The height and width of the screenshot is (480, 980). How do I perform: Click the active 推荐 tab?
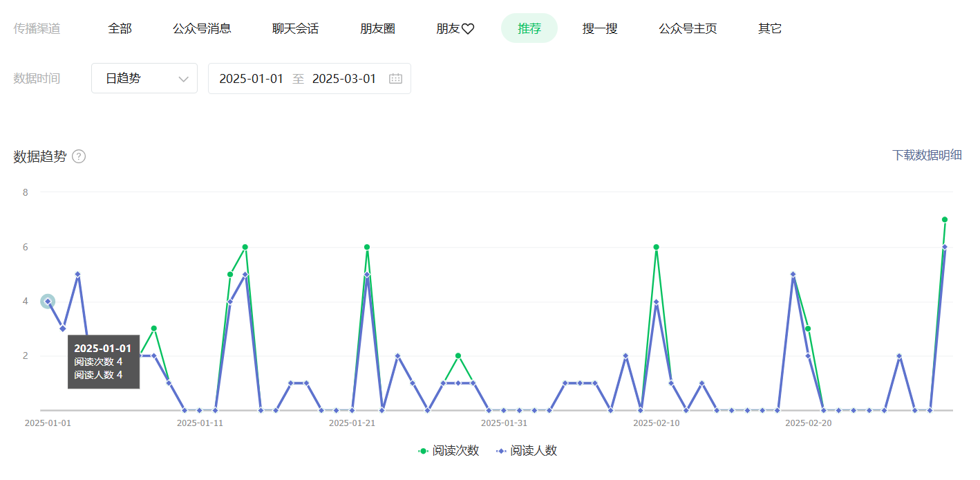(x=529, y=28)
